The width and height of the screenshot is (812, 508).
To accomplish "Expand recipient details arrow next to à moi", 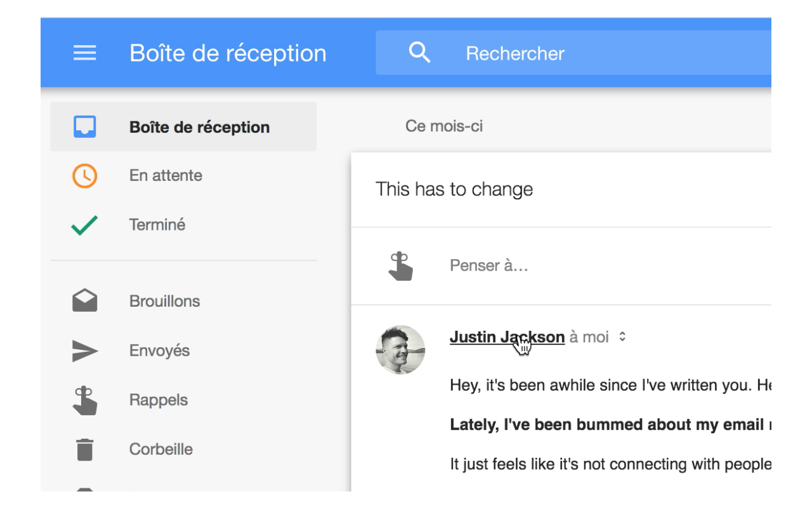I will click(622, 337).
